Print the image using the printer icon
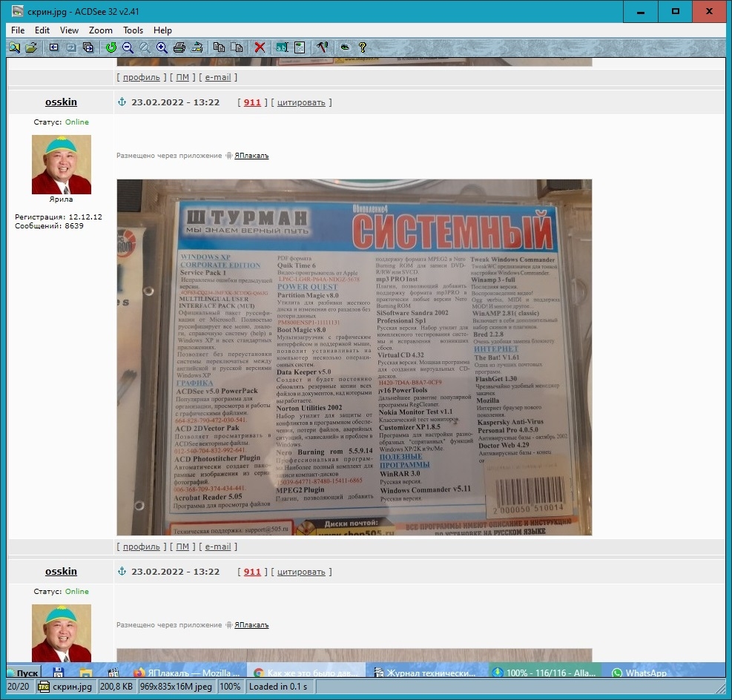 tap(179, 47)
